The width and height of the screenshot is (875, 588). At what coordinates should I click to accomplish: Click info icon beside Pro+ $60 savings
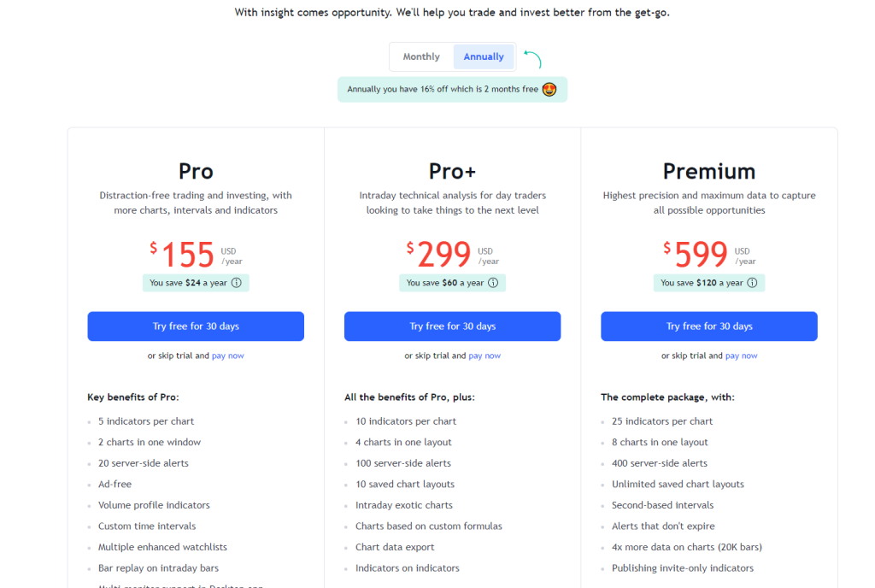point(493,283)
